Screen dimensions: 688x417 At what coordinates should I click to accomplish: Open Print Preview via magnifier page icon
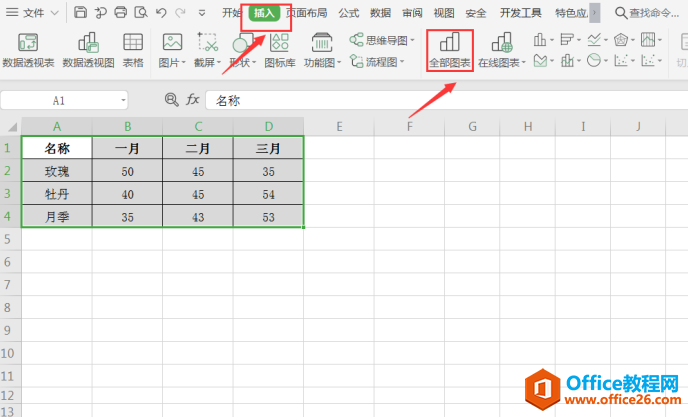(x=141, y=12)
